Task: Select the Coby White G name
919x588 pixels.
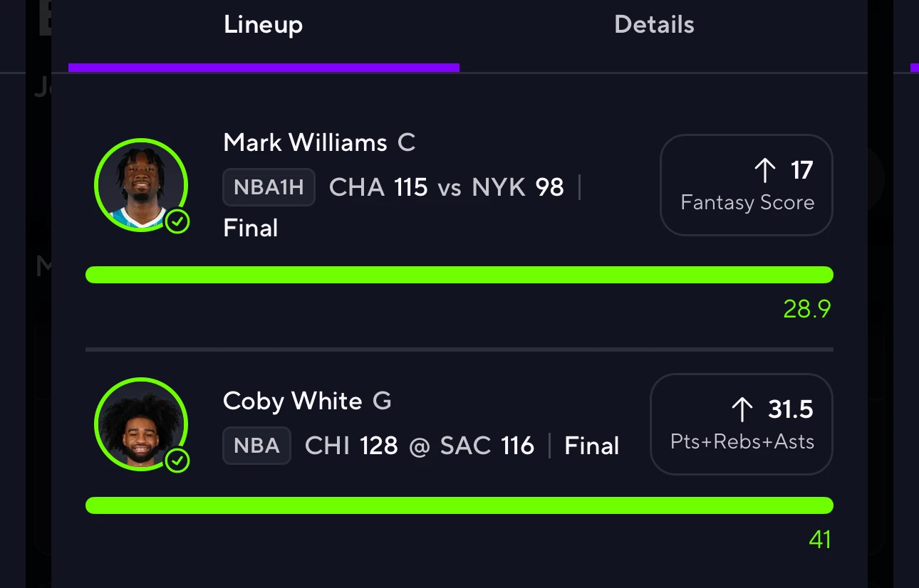Action: [308, 401]
